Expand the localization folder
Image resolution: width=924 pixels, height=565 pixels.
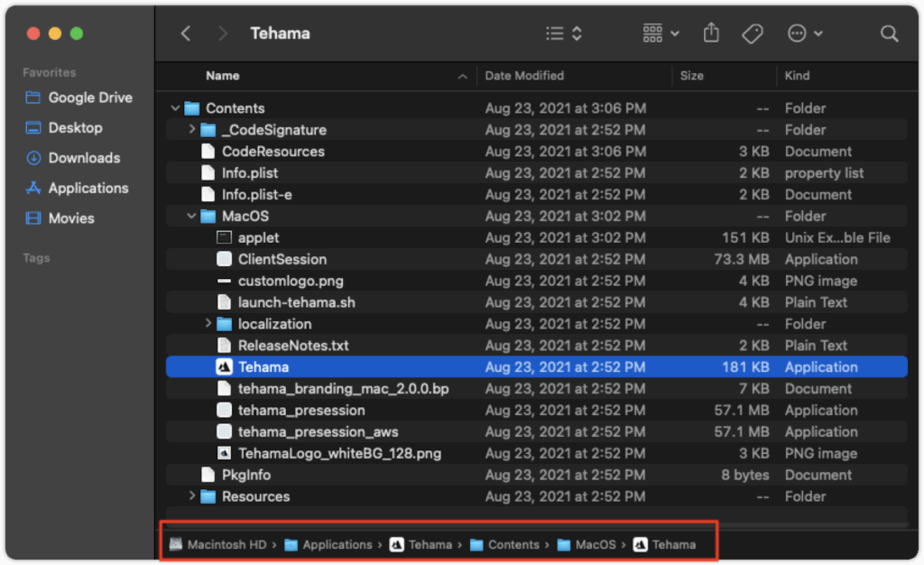coord(208,324)
